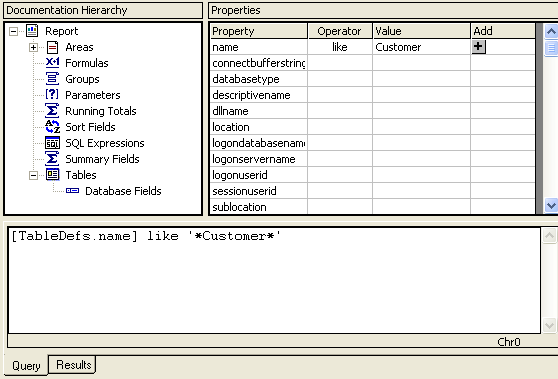Click the Chr0 status indicator
Screen dimensions: 558x379
coord(509,342)
